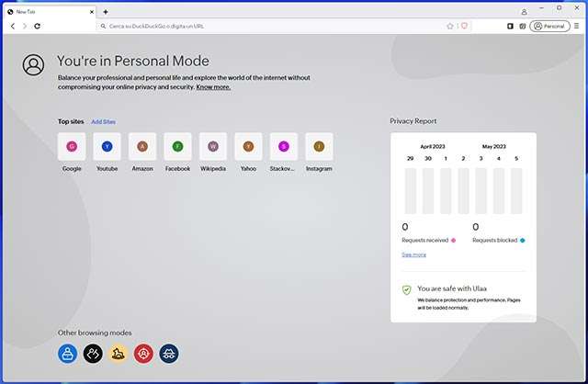Image resolution: width=588 pixels, height=384 pixels.
Task: Click the green shield safe-with-Ulaa icon
Action: coord(406,290)
